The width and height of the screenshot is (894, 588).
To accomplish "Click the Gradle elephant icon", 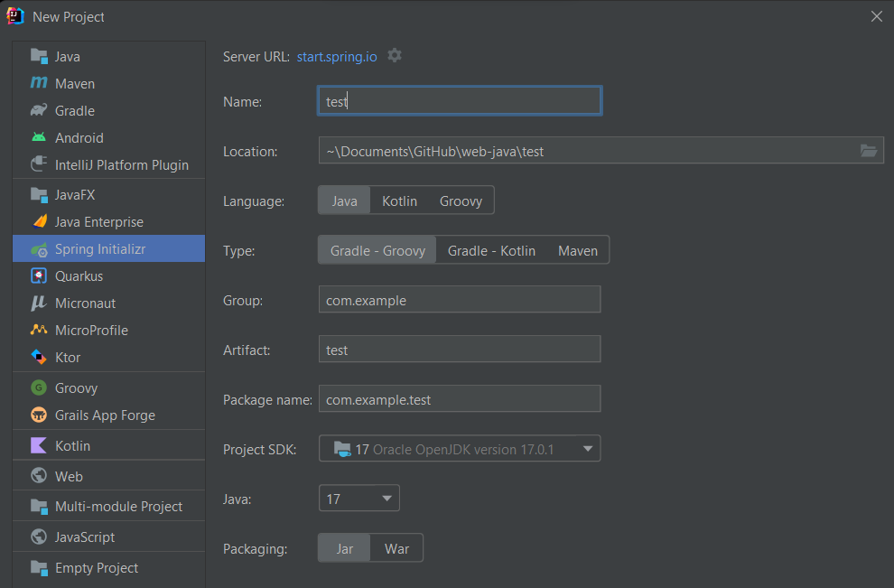I will (x=39, y=110).
